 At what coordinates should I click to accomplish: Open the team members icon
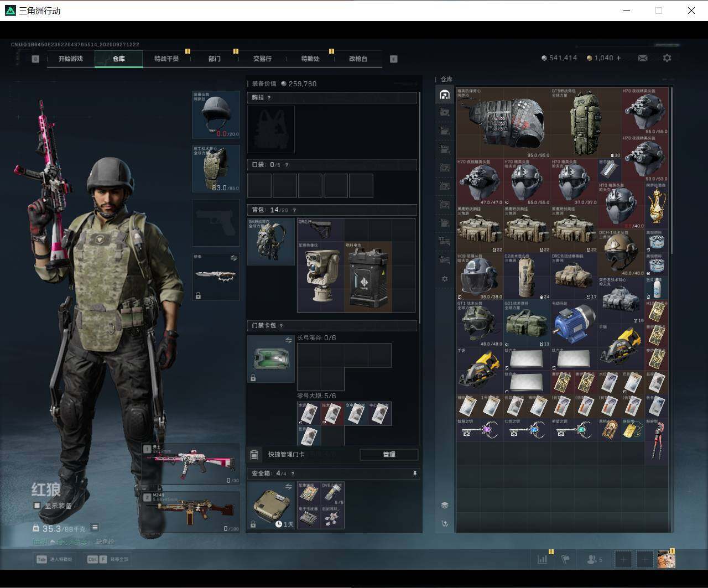click(x=592, y=559)
